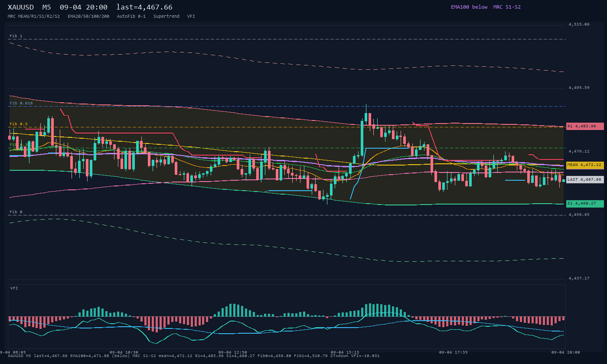The image size is (607, 364).
Task: Click the VFI panel title in the lower pane
Action: tap(14, 288)
